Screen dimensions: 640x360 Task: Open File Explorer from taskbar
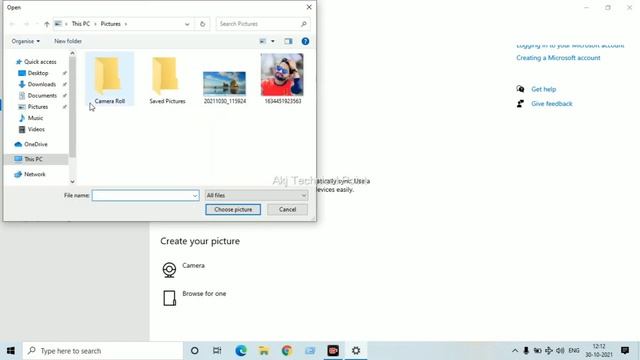[x=264, y=351]
